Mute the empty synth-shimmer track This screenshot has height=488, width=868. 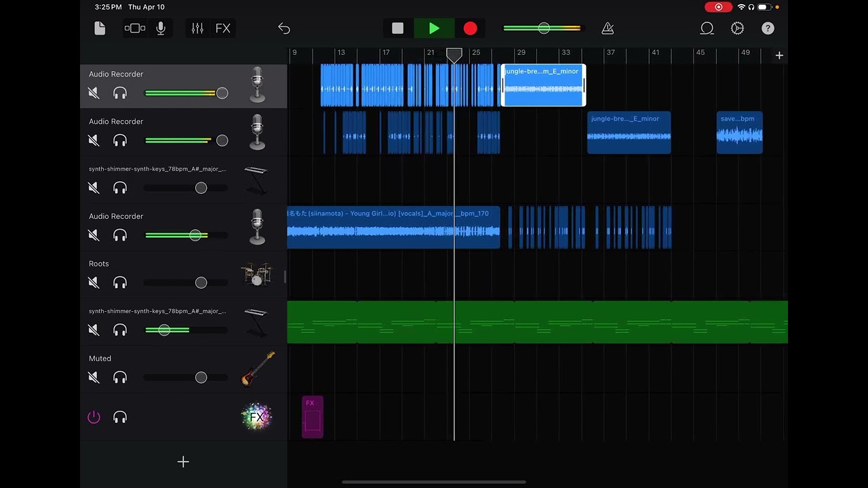tap(94, 188)
